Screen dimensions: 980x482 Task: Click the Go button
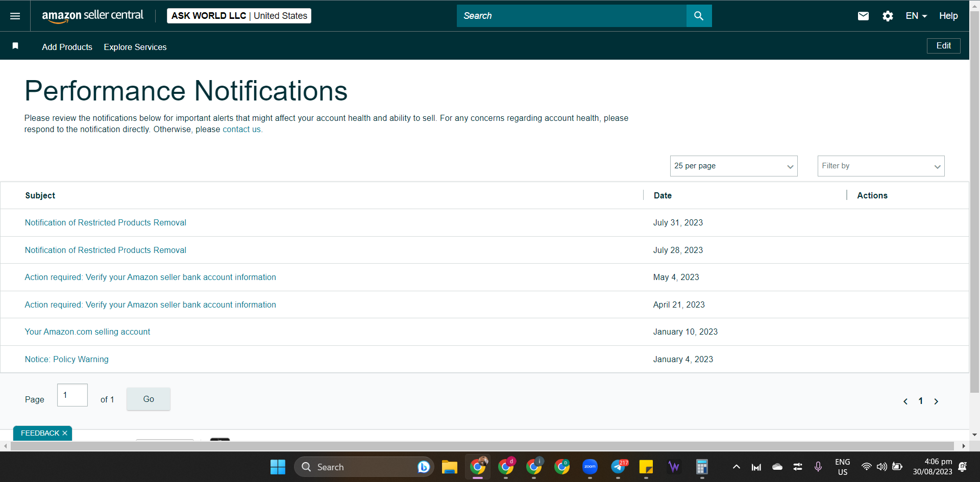click(149, 399)
